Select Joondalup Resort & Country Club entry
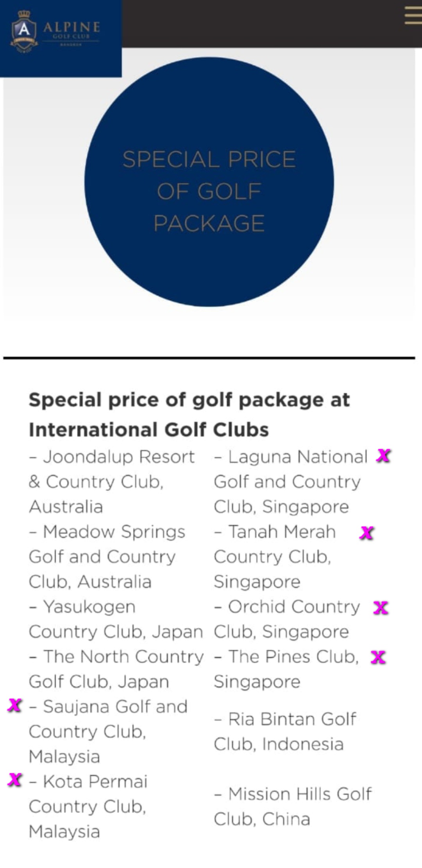This screenshot has width=422, height=868. coord(112,482)
